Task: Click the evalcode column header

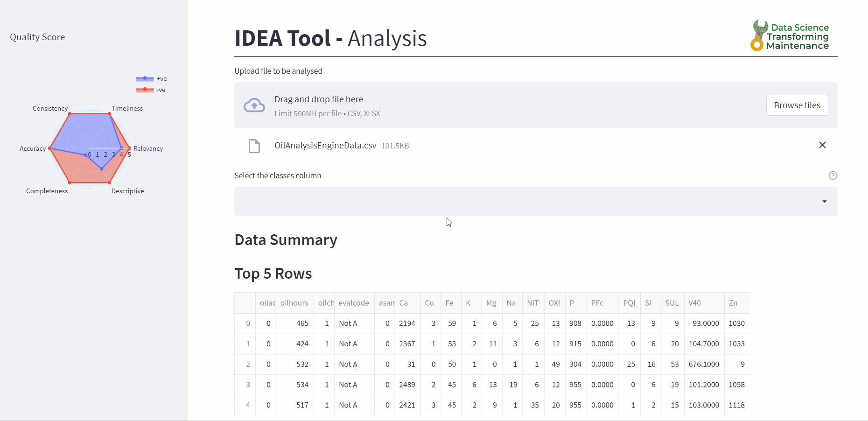Action: tap(354, 303)
